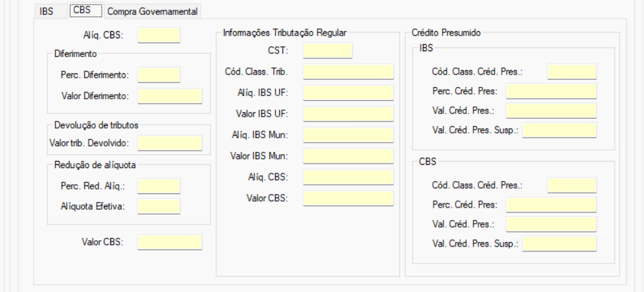The height and width of the screenshot is (292, 644).
Task: Focus the Alíquota Efetiva input field
Action: click(x=158, y=206)
